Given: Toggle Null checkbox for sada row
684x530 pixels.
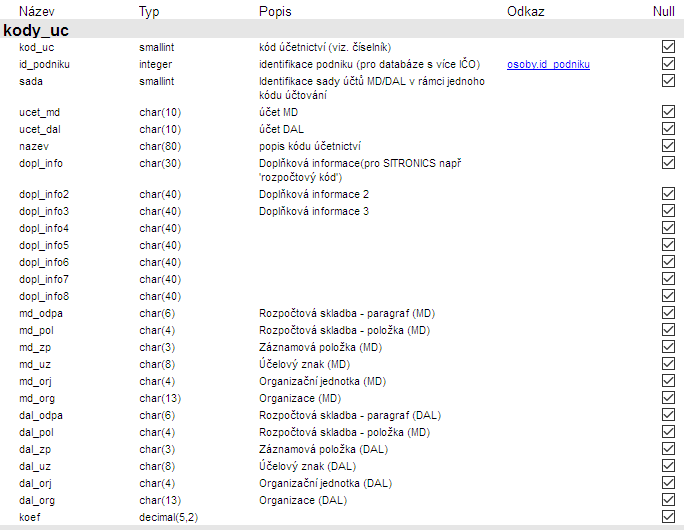Looking at the screenshot, I should pos(668,81).
